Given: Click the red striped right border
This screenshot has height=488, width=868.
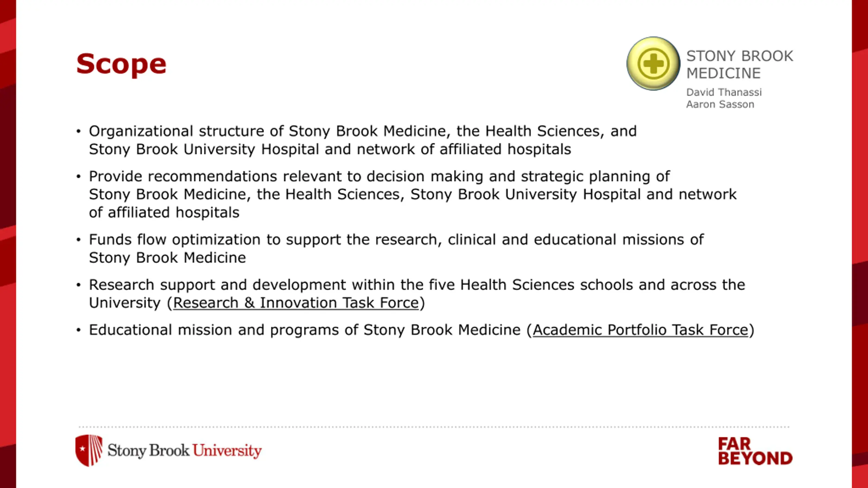Looking at the screenshot, I should click(x=860, y=244).
